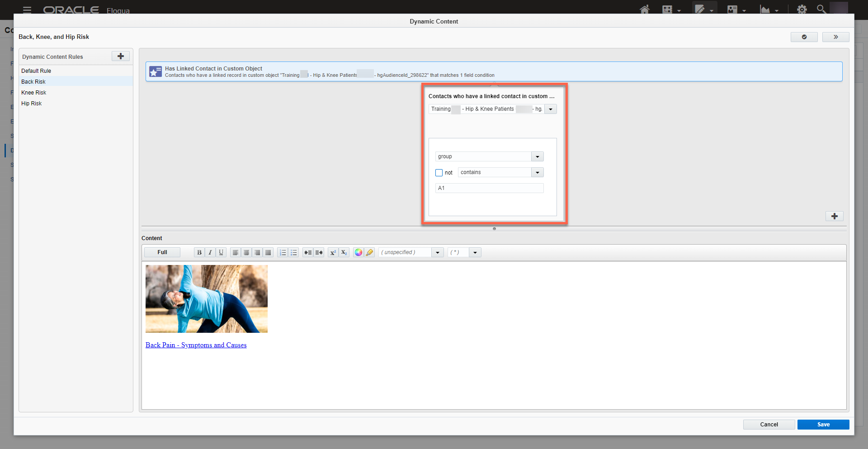Click the Save button
The image size is (868, 449).
823,425
